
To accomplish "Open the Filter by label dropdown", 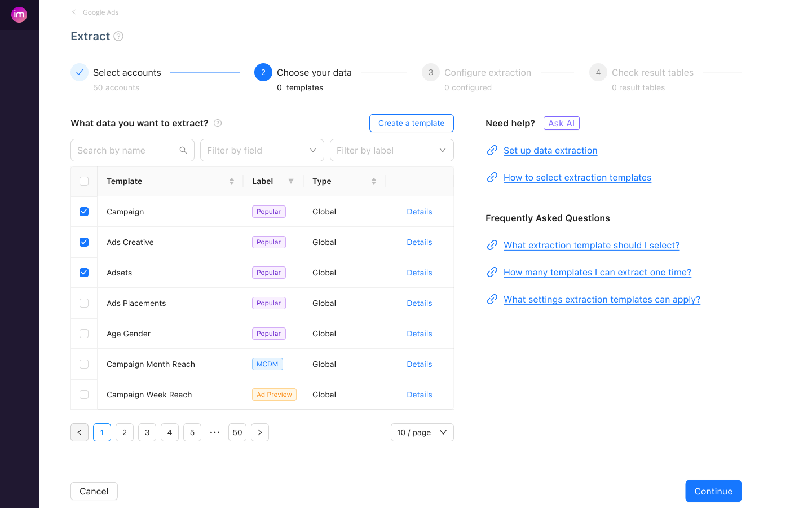I will pyautogui.click(x=391, y=150).
